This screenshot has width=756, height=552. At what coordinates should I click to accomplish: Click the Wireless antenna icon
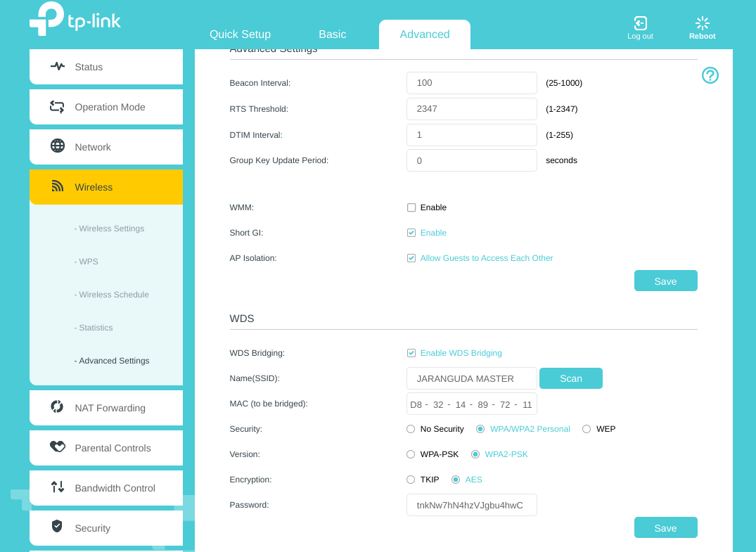(56, 186)
